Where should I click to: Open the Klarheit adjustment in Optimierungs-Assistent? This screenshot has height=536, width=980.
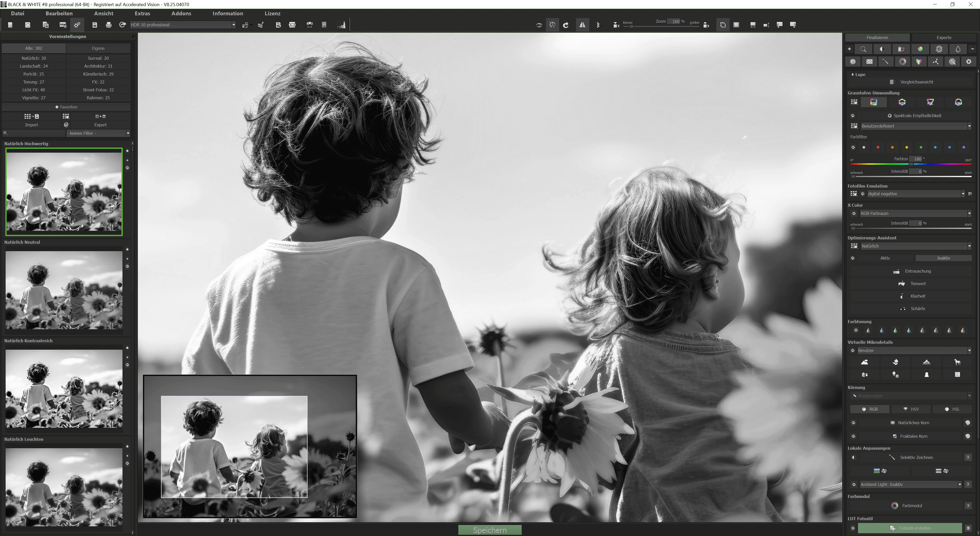click(x=918, y=296)
